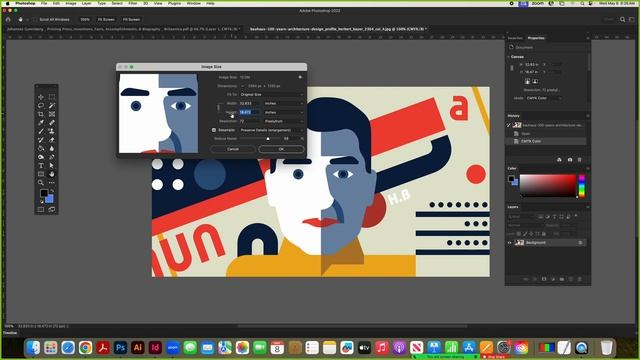Image resolution: width=640 pixels, height=360 pixels.
Task: Hide the Background layer eye icon
Action: pos(509,242)
